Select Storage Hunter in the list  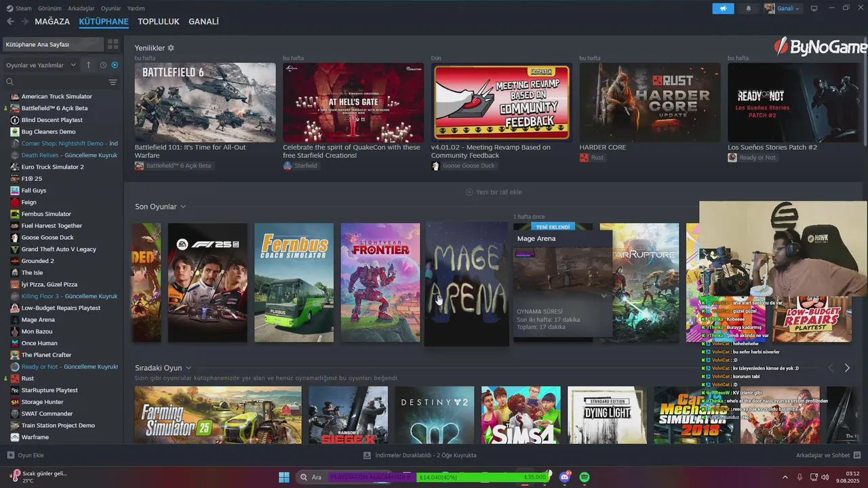(42, 402)
